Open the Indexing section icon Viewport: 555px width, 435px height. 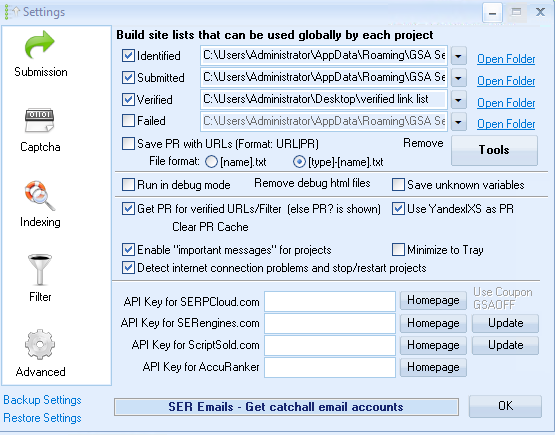point(40,196)
